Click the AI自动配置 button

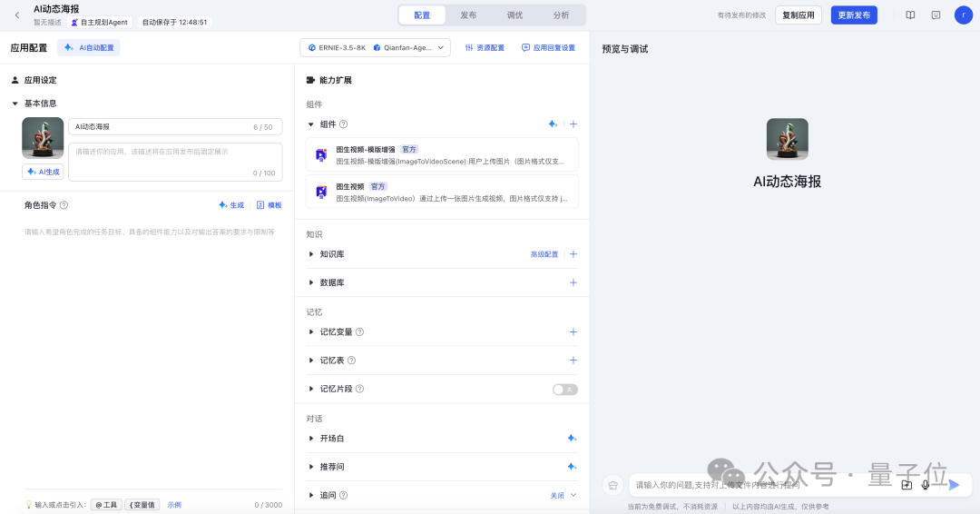pyautogui.click(x=89, y=47)
